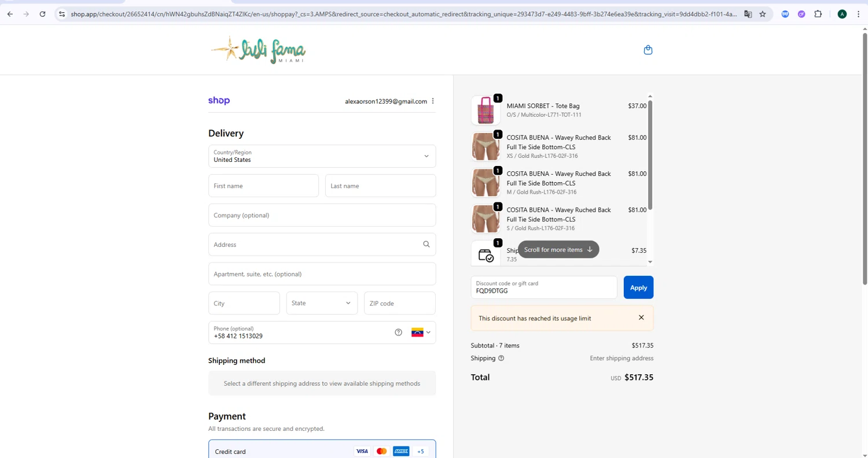Click the email alexaorson12399@gmail.com
868x458 pixels.
point(386,101)
